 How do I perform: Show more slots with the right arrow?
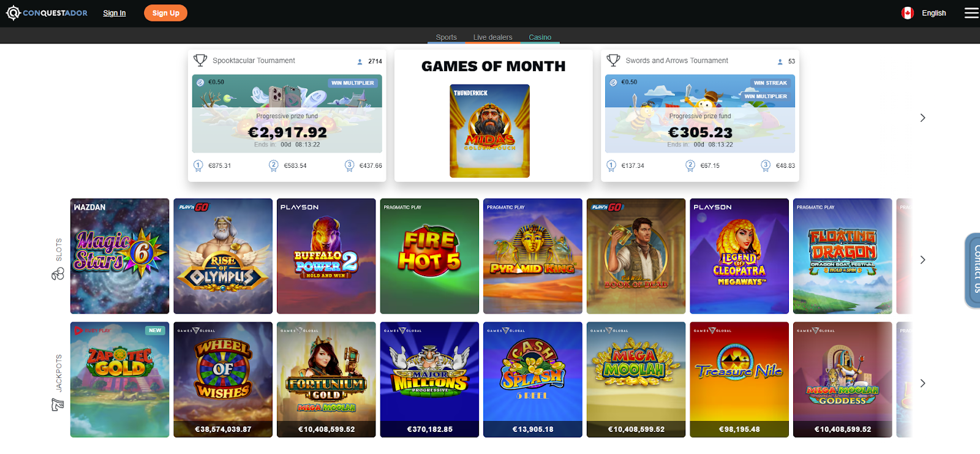point(922,260)
